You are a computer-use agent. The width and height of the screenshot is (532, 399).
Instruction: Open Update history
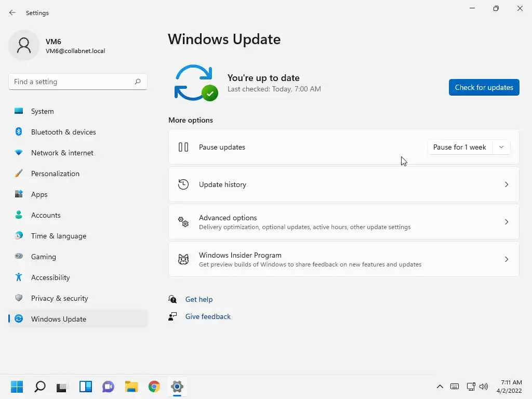(344, 184)
